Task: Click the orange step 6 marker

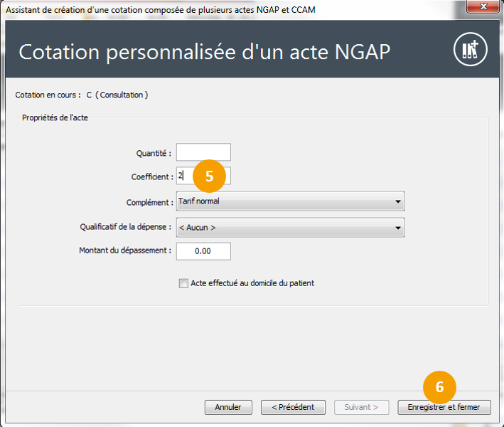Action: [439, 387]
